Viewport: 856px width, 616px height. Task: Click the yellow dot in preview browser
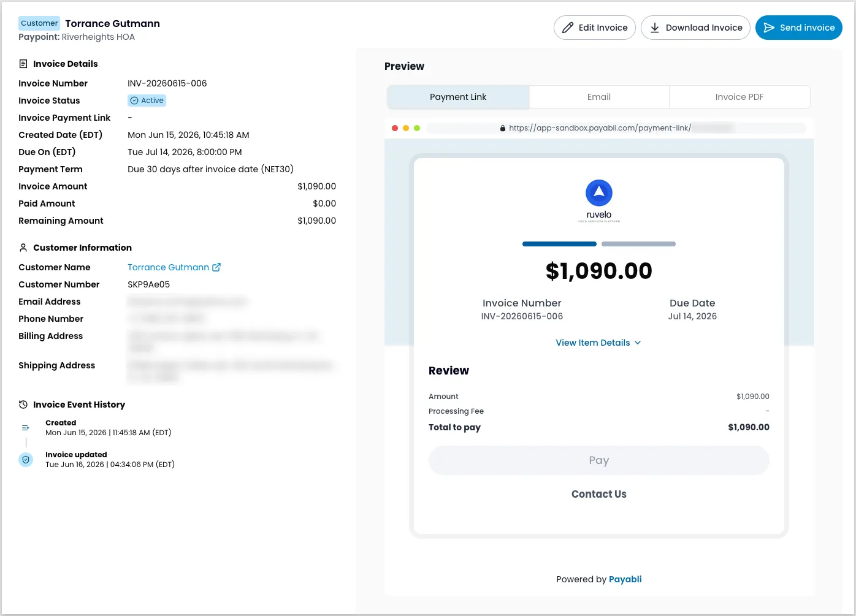click(x=406, y=128)
